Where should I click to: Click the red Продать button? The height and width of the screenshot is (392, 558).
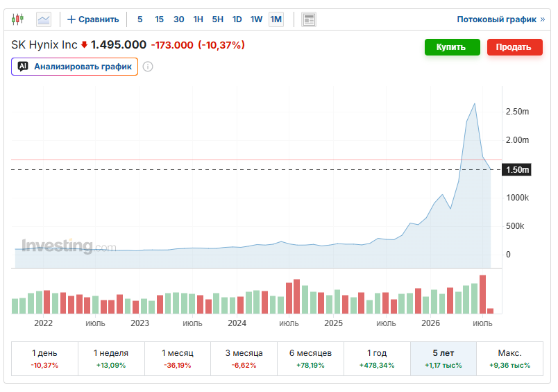[514, 47]
